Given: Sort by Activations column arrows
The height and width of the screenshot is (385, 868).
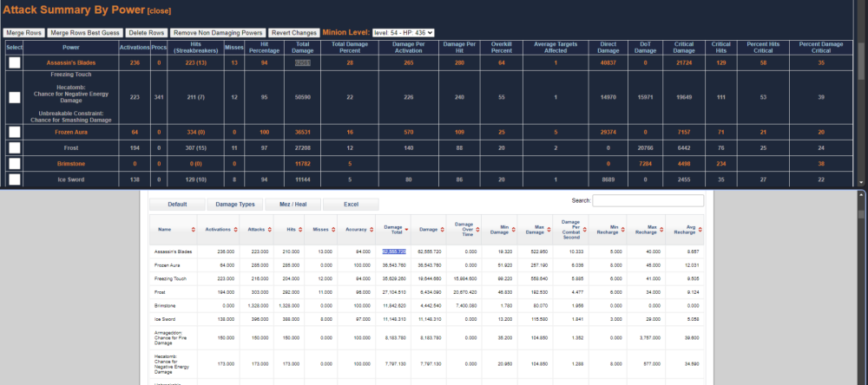Looking at the screenshot, I should tap(237, 229).
